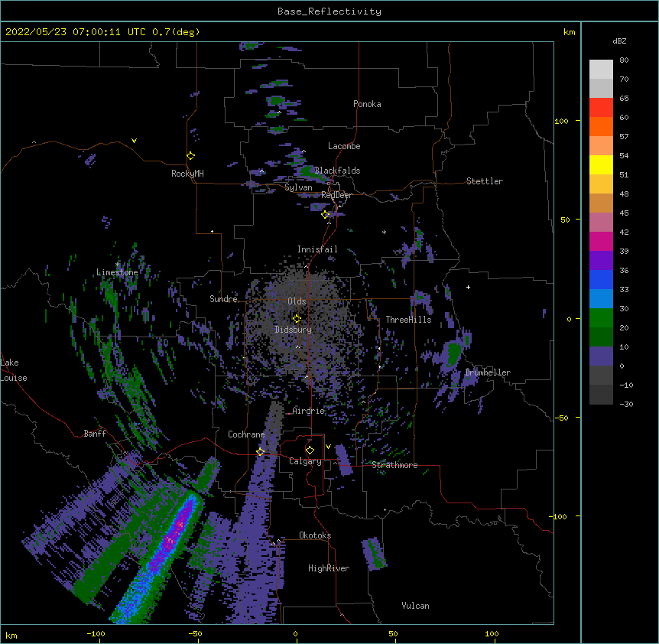Click the -100 tick on the bottom axis
The width and height of the screenshot is (659, 644).
[96, 633]
